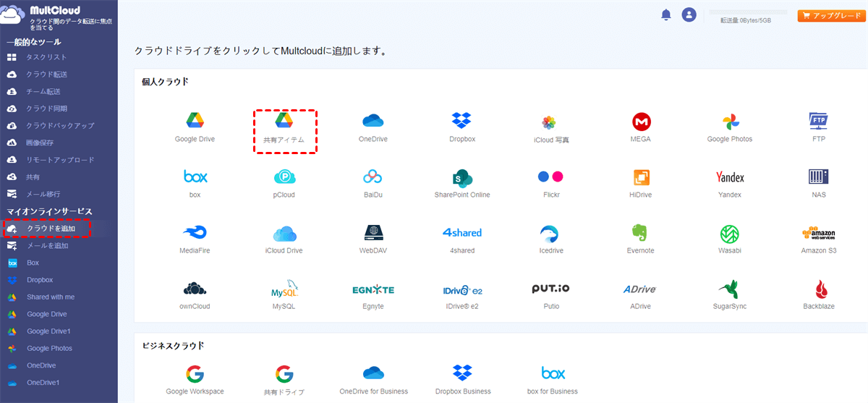Open the user account avatar
The width and height of the screenshot is (868, 403).
click(689, 14)
